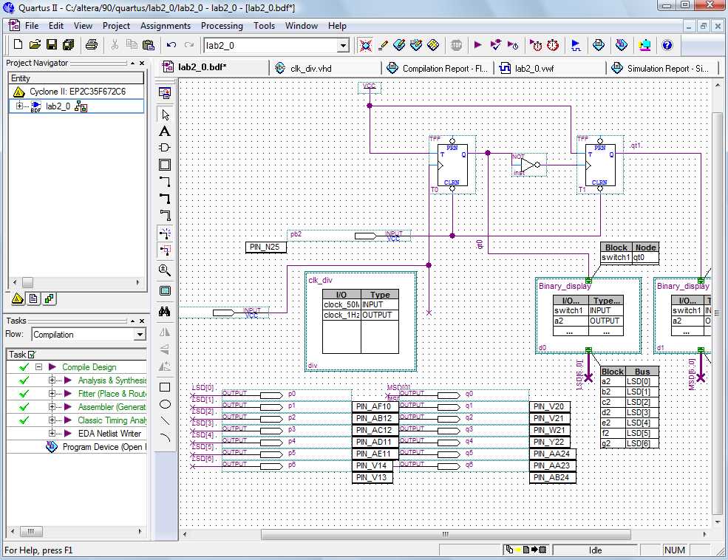This screenshot has width=728, height=560.
Task: Close the Tasks panel
Action: [x=142, y=321]
